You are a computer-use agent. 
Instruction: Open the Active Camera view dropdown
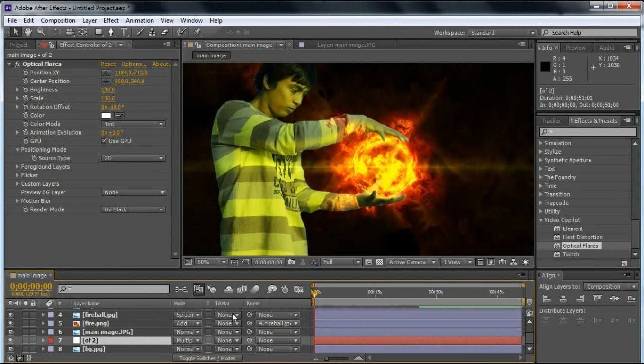(x=412, y=262)
